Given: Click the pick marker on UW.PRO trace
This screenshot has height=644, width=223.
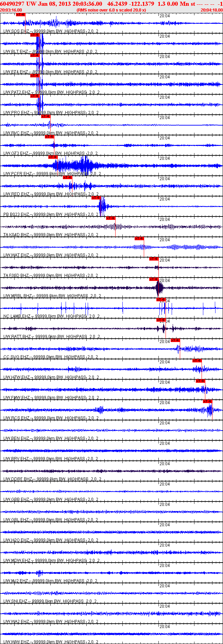Looking at the screenshot, I should pyautogui.click(x=35, y=96).
